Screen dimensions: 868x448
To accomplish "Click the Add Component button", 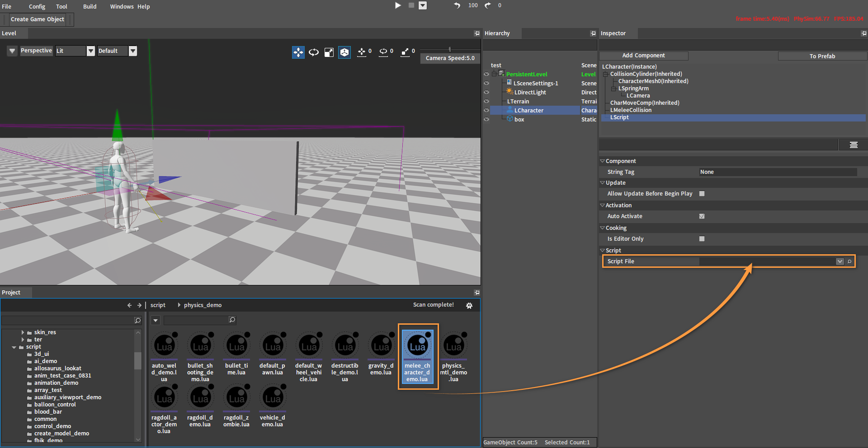I will pyautogui.click(x=643, y=56).
